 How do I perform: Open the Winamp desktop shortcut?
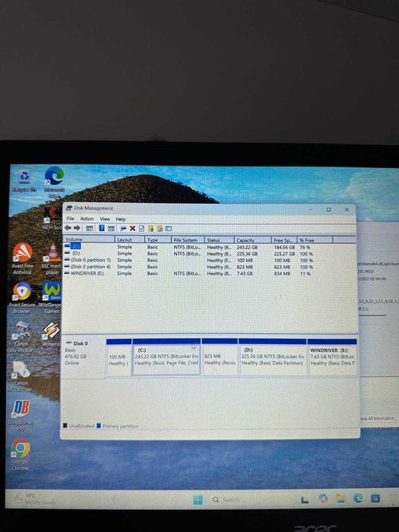(x=52, y=333)
